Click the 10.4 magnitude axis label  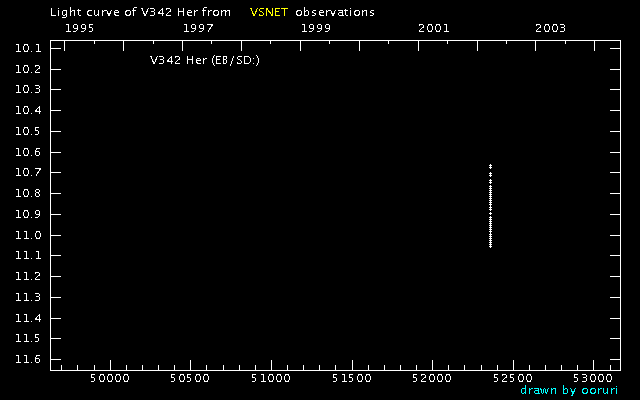coord(28,110)
